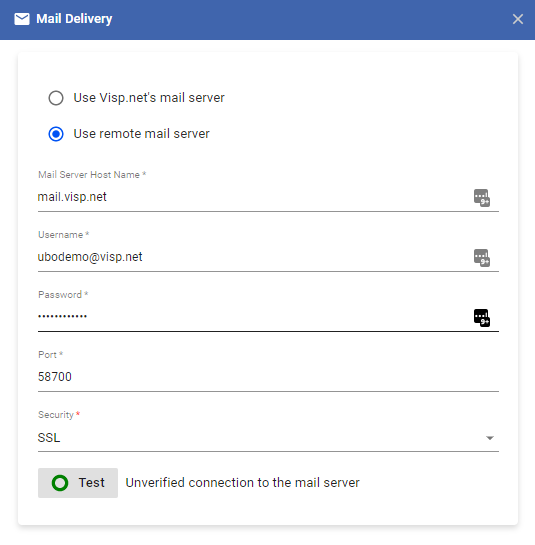Close the Mail Delivery dialog
The width and height of the screenshot is (535, 545).
click(x=518, y=19)
